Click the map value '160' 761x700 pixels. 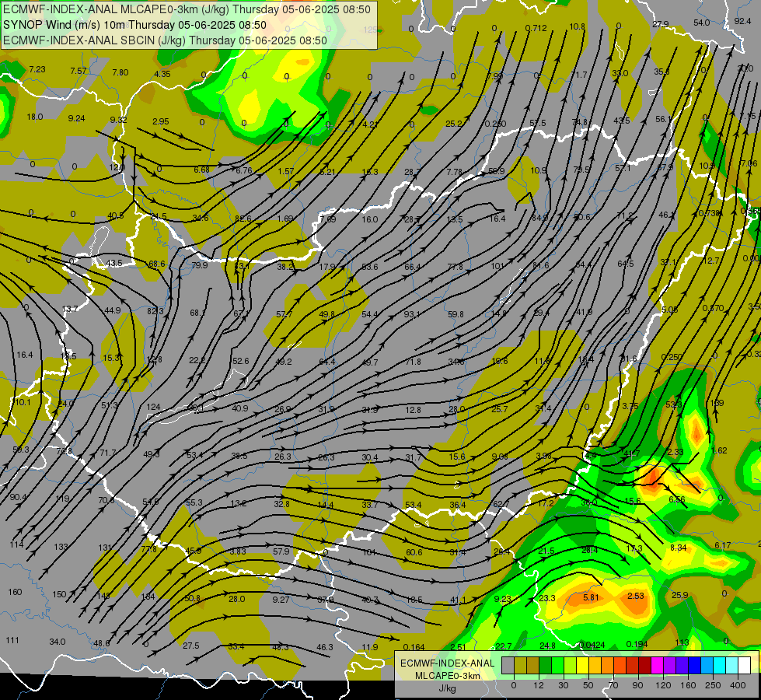click(x=15, y=592)
